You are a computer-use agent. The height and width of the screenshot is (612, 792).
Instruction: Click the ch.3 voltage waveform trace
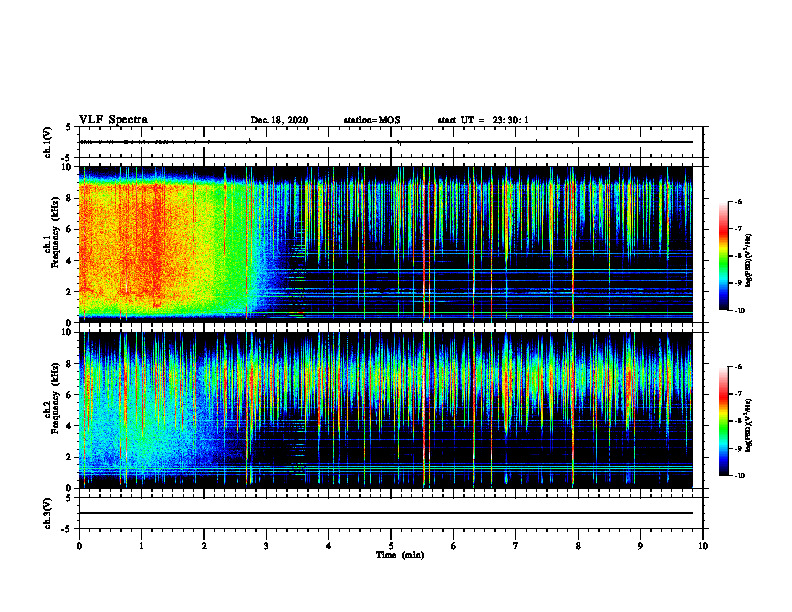coord(386,513)
